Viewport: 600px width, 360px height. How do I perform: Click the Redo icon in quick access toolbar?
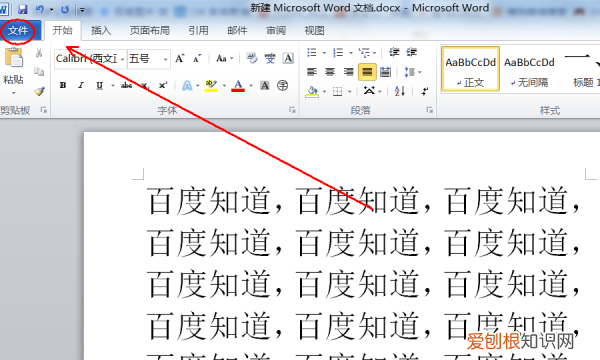point(65,9)
